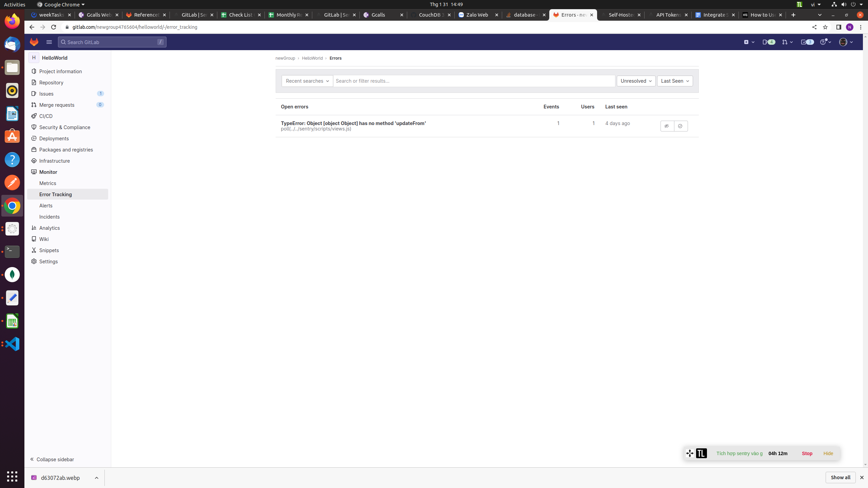The image size is (868, 488).
Task: Bookmark this page with star icon
Action: click(825, 27)
